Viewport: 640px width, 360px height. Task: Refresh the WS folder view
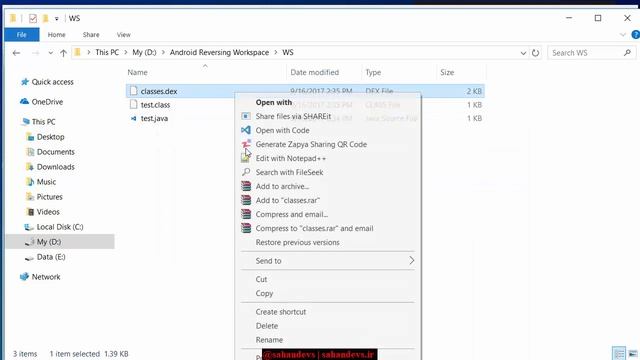point(536,53)
